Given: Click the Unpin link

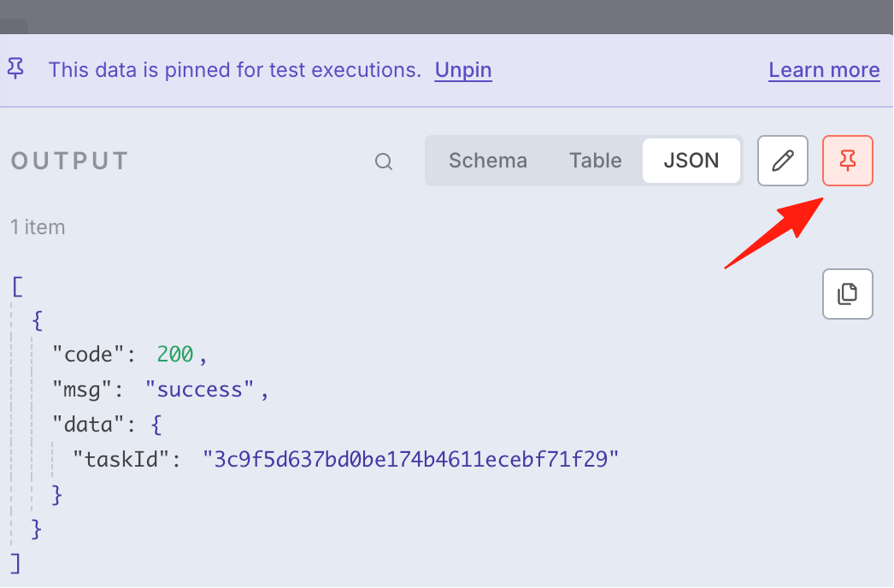Looking at the screenshot, I should [x=463, y=70].
